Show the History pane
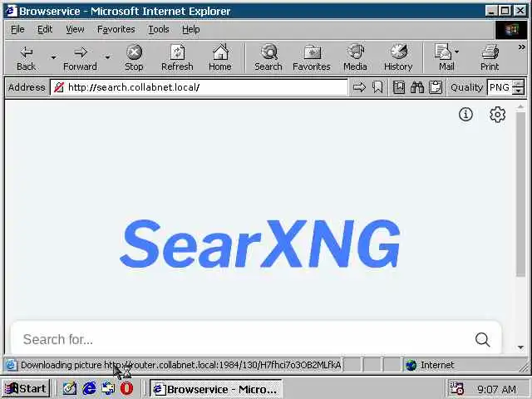Viewport: 532px width, 399px height. tap(398, 58)
